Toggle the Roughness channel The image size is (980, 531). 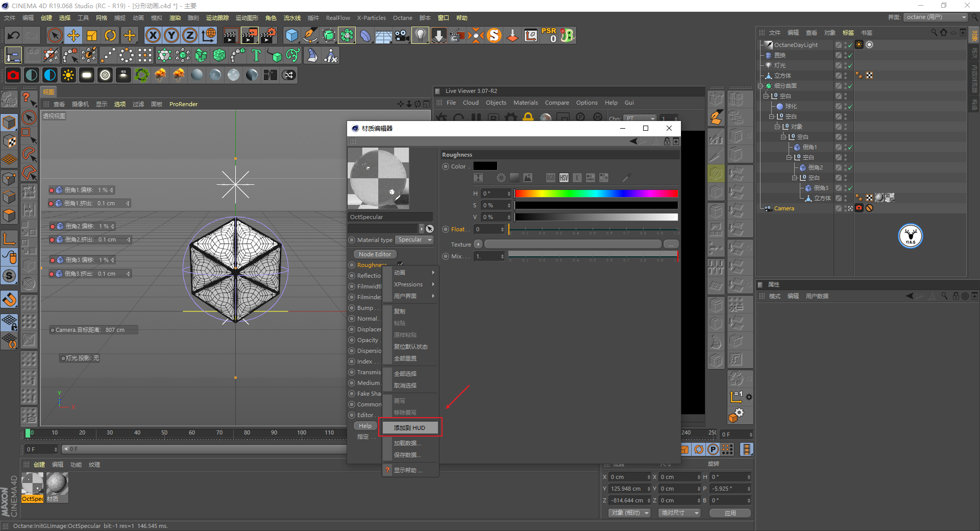click(x=352, y=265)
